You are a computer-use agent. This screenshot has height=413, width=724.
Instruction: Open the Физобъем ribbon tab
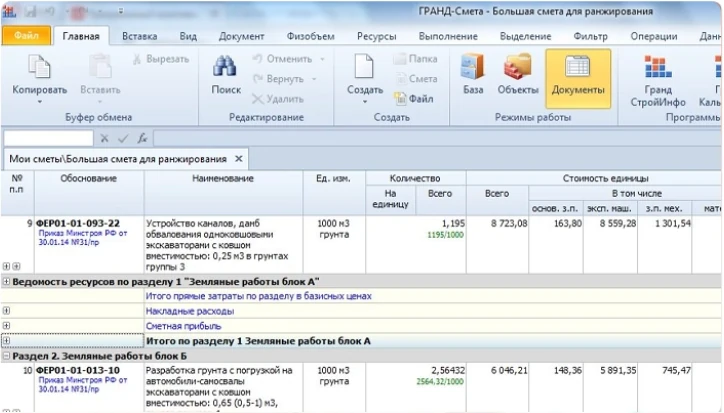point(310,36)
